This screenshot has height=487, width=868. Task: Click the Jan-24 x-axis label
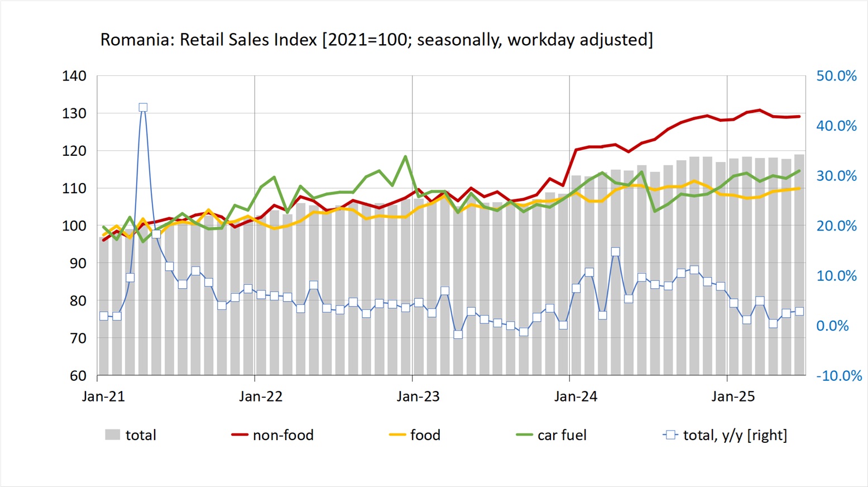(576, 397)
